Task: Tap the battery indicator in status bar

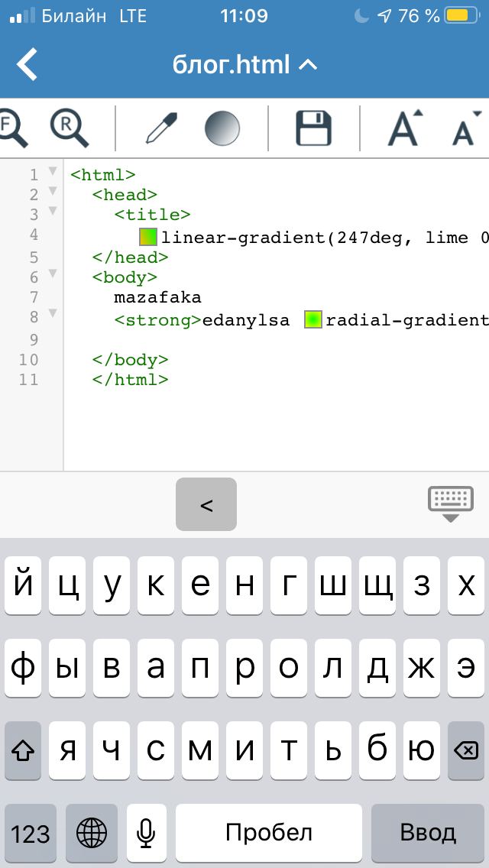Action: pos(461,16)
